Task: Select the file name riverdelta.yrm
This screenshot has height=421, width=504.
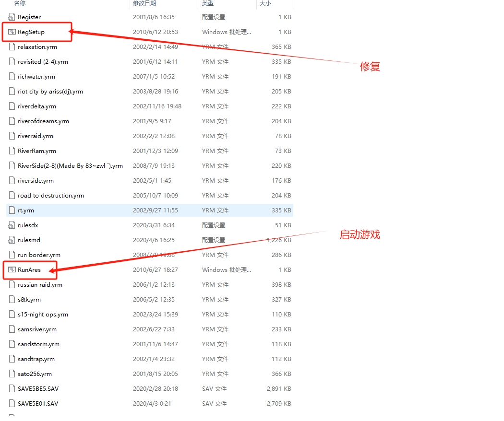Action: point(36,106)
